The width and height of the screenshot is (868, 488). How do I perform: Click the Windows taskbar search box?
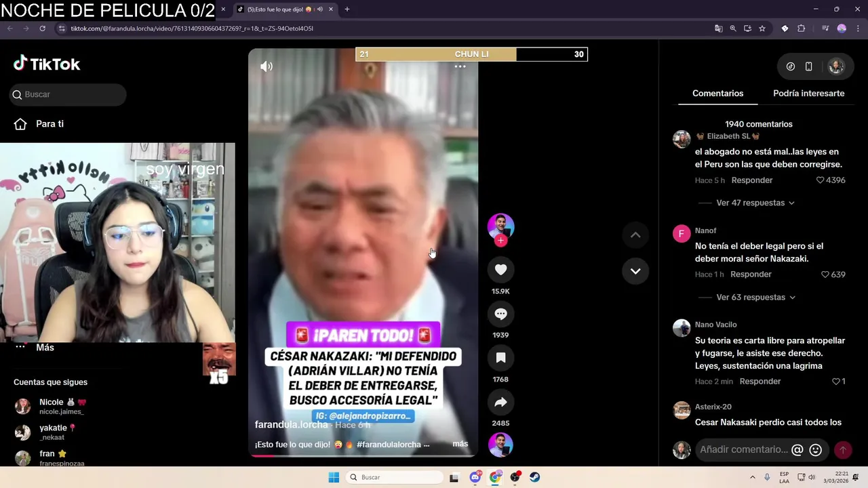pos(394,477)
